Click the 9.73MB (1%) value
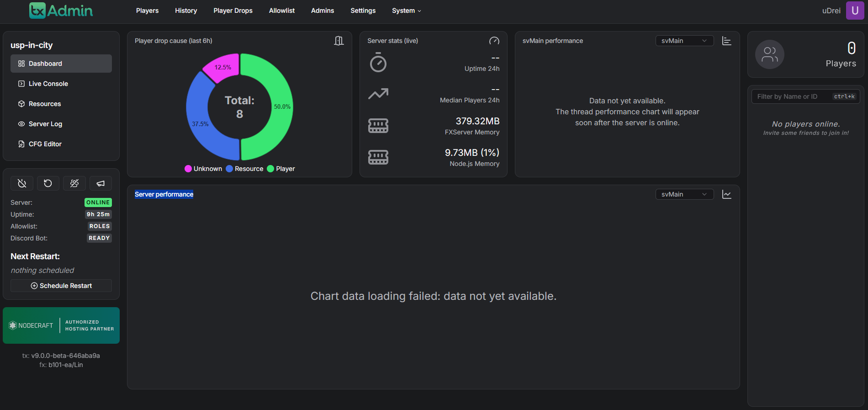 click(472, 153)
